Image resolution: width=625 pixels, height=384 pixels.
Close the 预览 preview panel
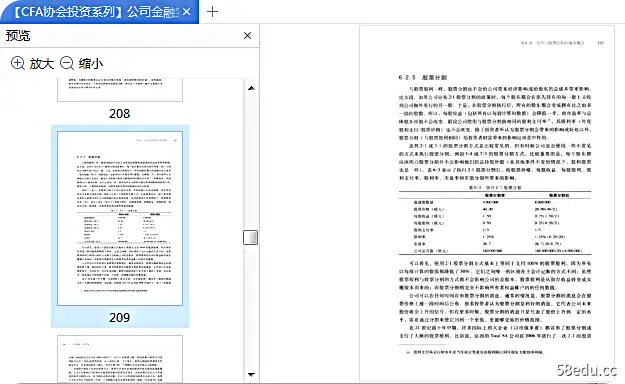click(x=247, y=35)
